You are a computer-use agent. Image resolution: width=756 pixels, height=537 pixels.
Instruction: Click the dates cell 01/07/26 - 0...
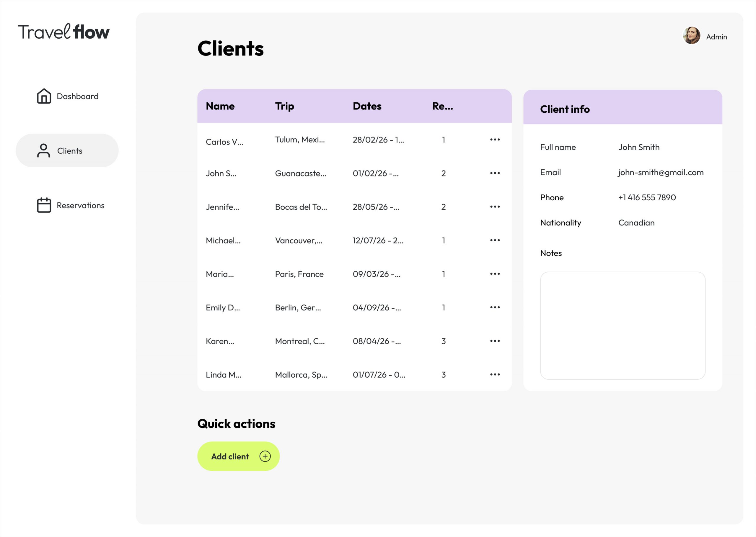(379, 375)
